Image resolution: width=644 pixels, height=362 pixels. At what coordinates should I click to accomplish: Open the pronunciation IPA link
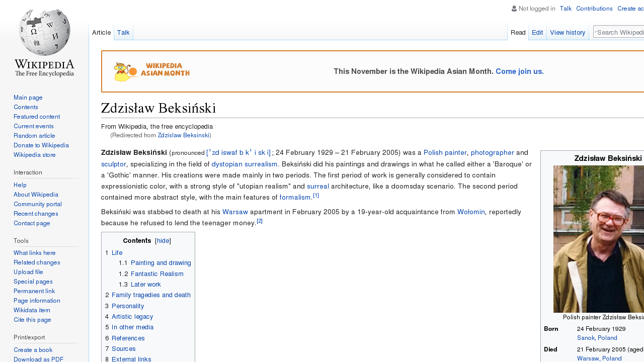pyautogui.click(x=238, y=153)
